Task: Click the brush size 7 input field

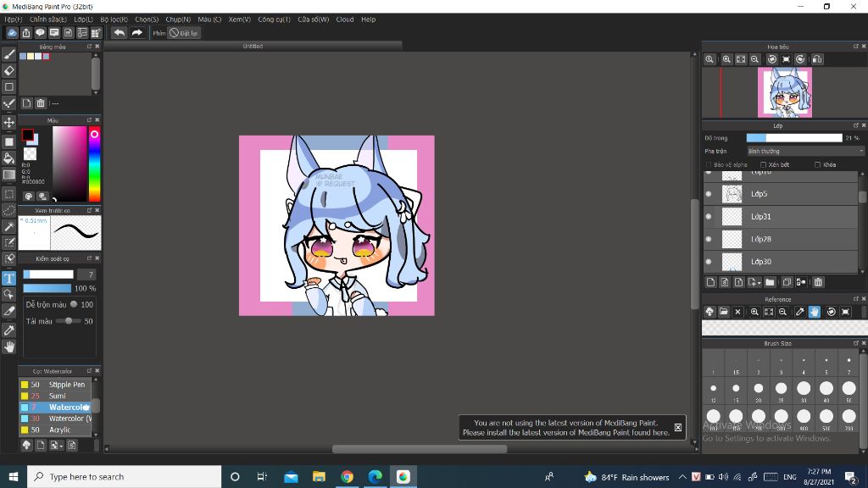Action: pyautogui.click(x=86, y=274)
